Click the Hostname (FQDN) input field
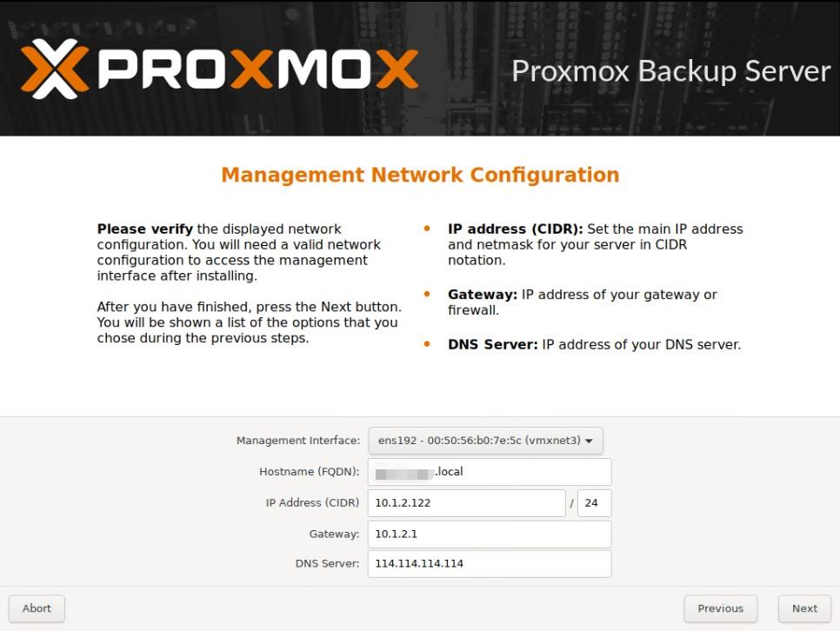Screen dimensions: 840x631 point(489,472)
